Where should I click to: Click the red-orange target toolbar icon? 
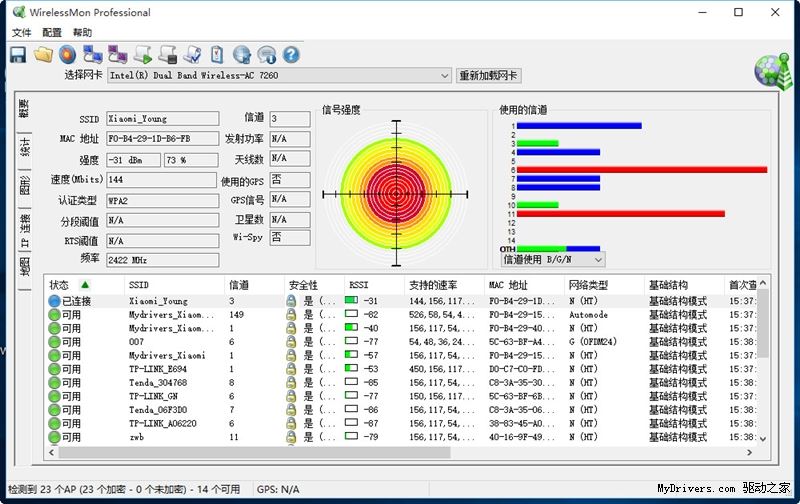(67, 55)
